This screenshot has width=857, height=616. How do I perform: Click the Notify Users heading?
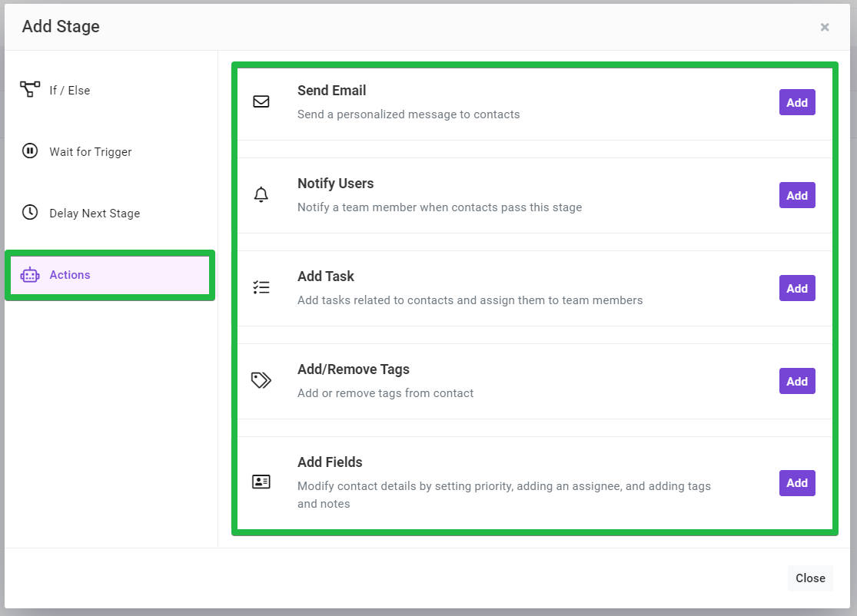pos(336,184)
